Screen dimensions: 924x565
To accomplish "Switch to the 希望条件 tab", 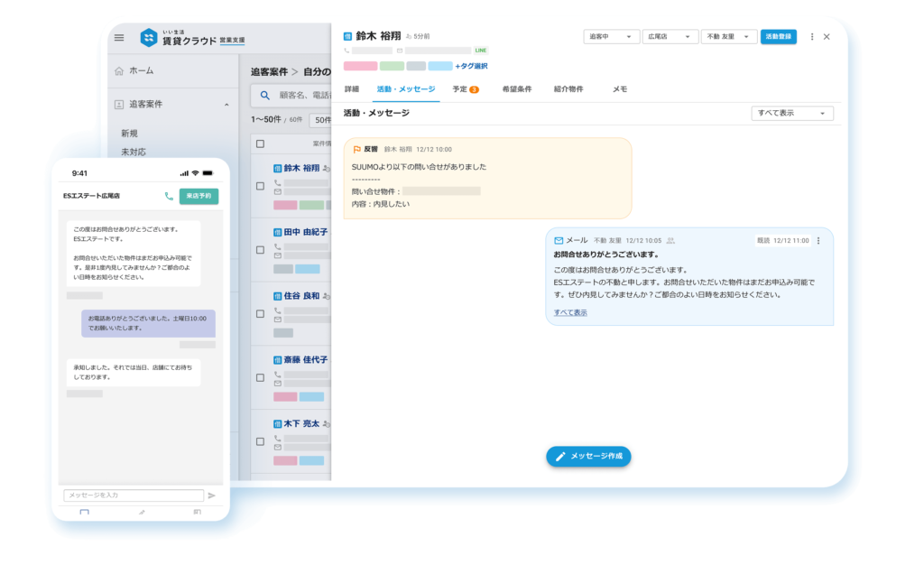I will click(x=516, y=89).
